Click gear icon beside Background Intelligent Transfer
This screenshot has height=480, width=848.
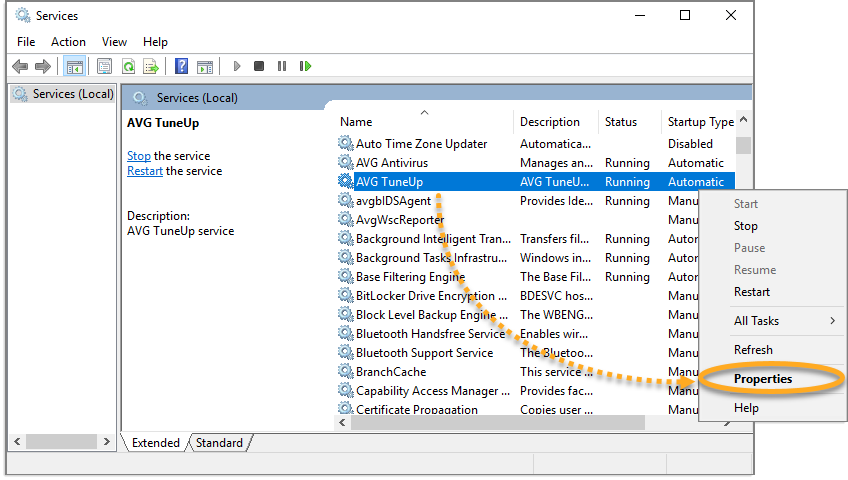pos(346,238)
